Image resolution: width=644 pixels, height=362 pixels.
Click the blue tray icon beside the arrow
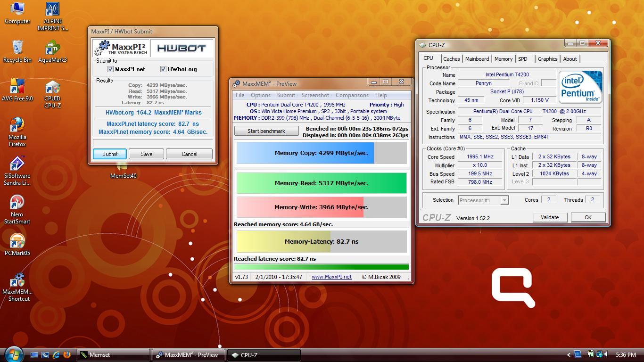tap(578, 354)
